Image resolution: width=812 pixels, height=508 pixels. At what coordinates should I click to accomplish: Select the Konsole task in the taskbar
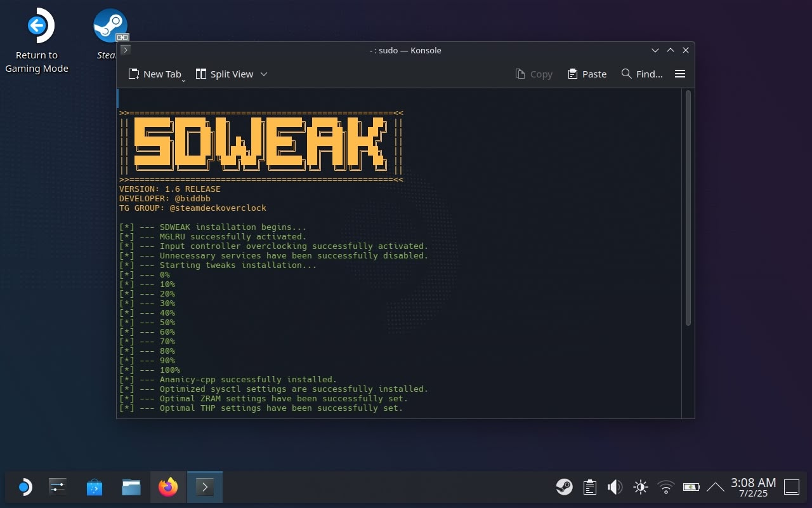[205, 487]
